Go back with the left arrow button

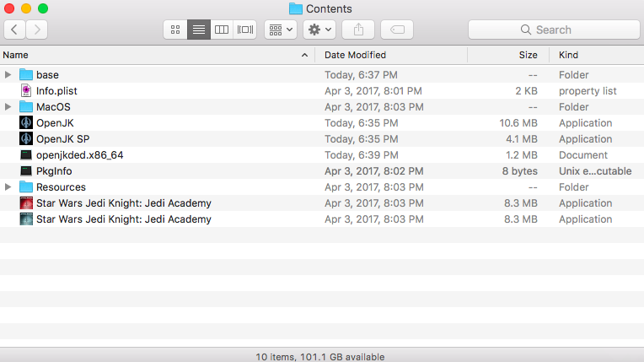click(x=15, y=30)
